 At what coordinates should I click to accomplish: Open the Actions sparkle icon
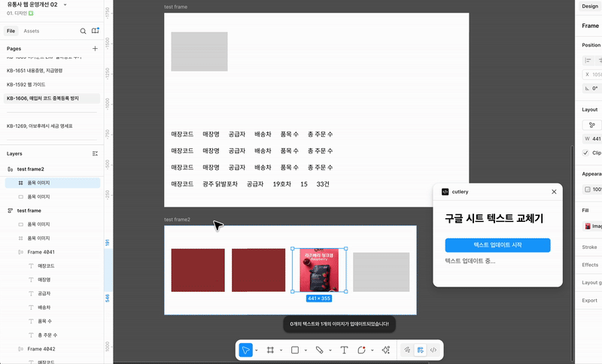[x=386, y=350]
